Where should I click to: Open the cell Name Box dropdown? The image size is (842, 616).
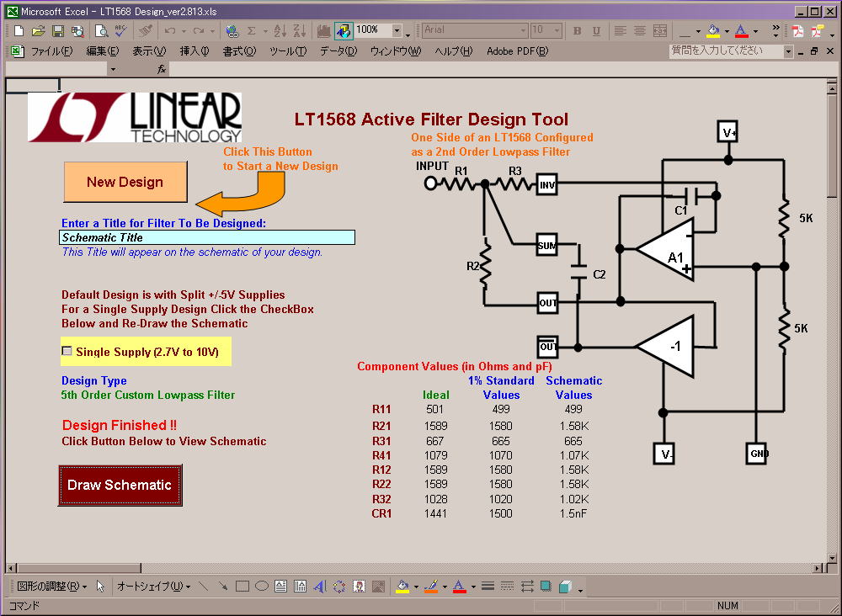113,69
